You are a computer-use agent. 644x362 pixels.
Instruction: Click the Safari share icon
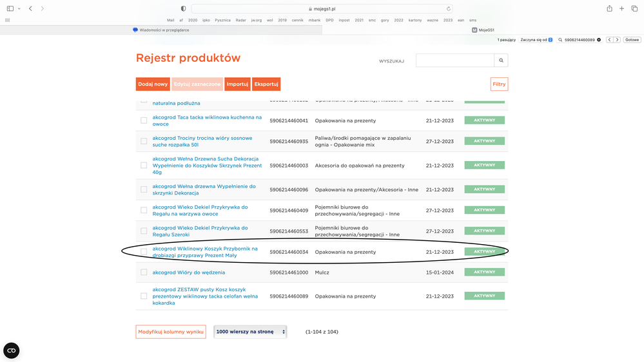pyautogui.click(x=609, y=8)
